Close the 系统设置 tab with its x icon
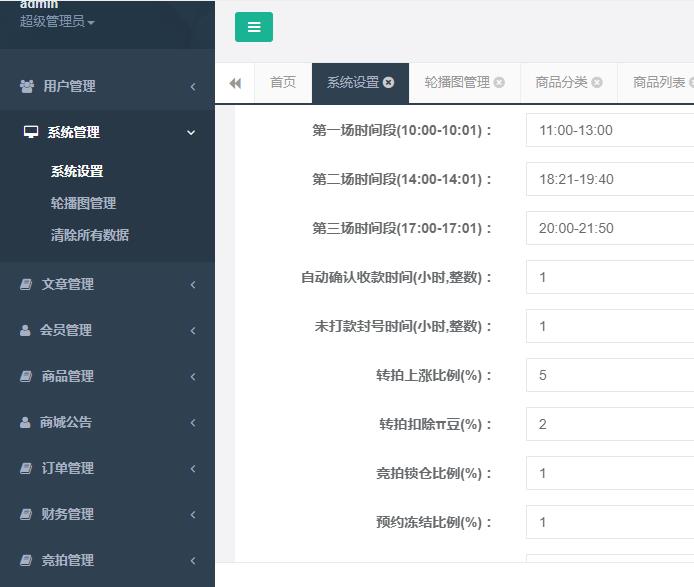 point(389,83)
